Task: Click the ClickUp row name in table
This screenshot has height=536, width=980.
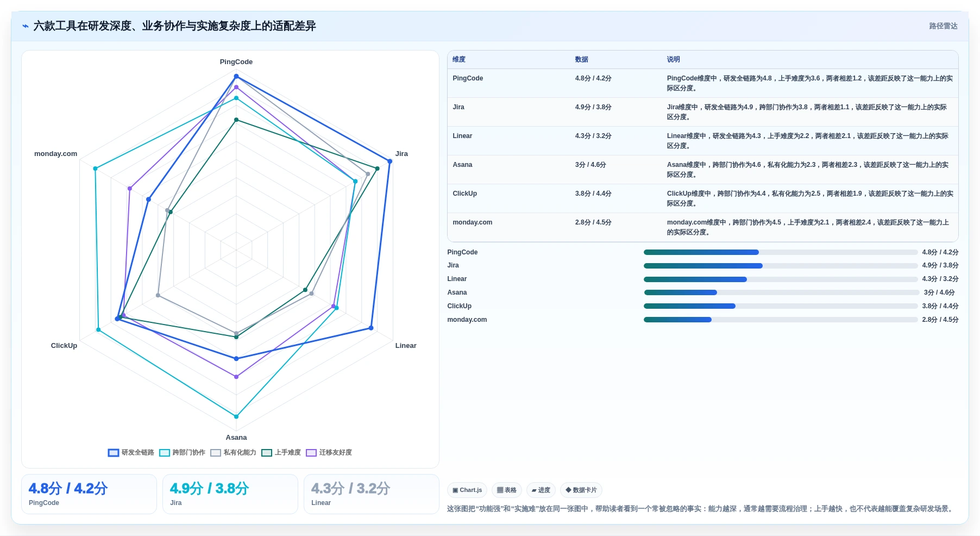Action: [x=464, y=194]
